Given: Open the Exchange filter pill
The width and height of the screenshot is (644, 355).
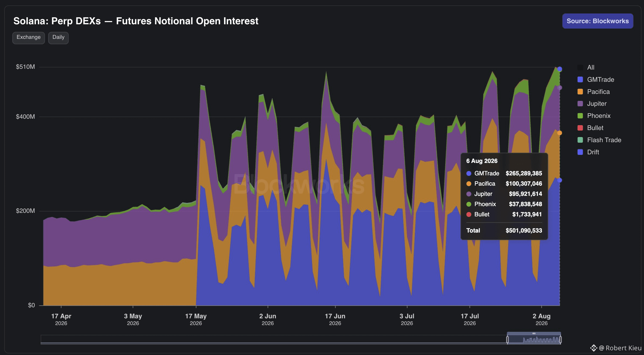Looking at the screenshot, I should [29, 37].
